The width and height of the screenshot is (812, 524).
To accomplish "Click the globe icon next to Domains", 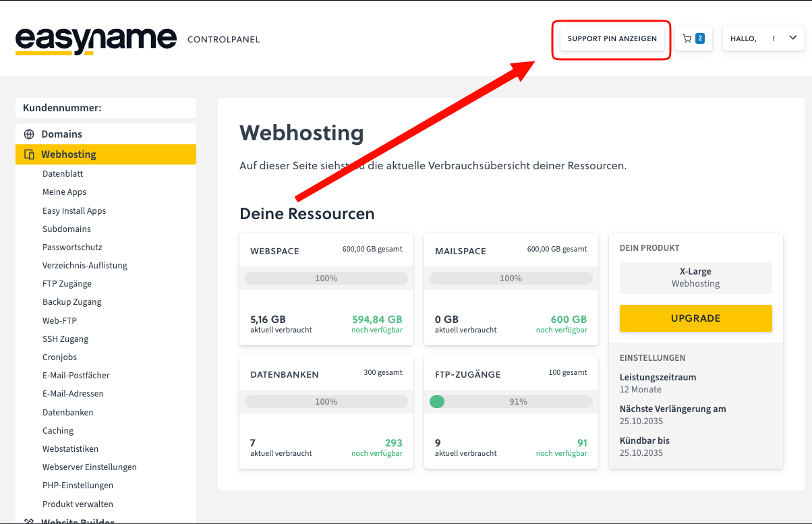I will [29, 134].
